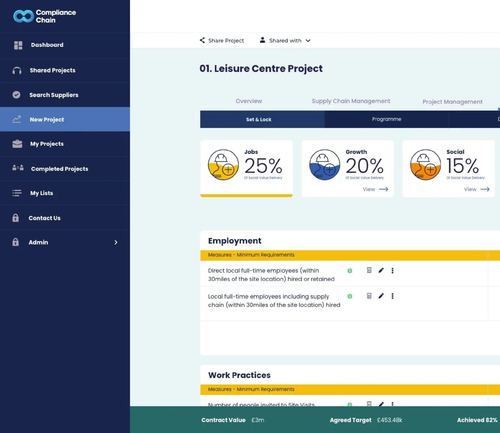Click the yellow bar under Jobs card

[x=246, y=196]
